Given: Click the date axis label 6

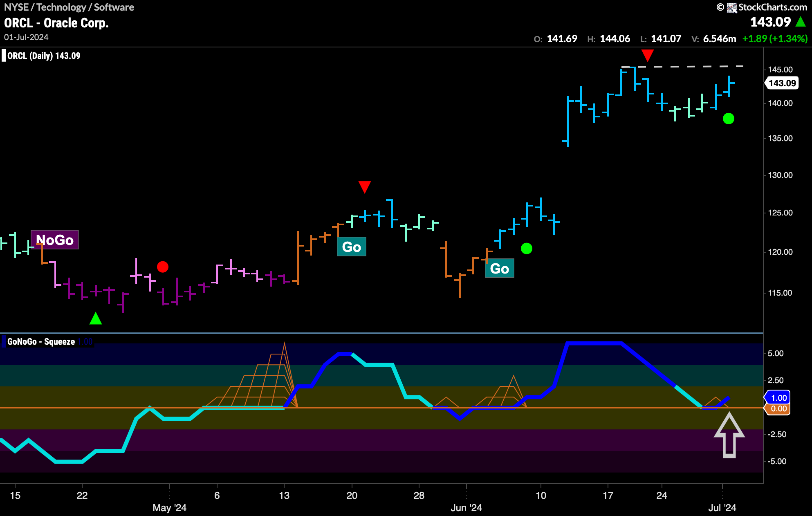Looking at the screenshot, I should [x=217, y=496].
